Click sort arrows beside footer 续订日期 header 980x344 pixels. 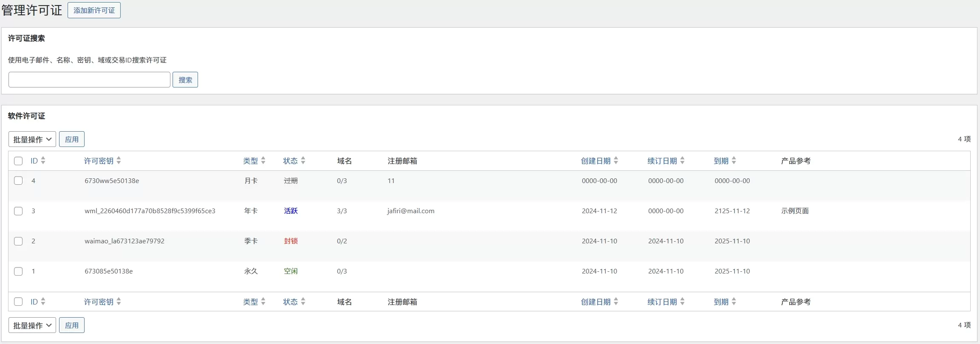[x=682, y=302]
